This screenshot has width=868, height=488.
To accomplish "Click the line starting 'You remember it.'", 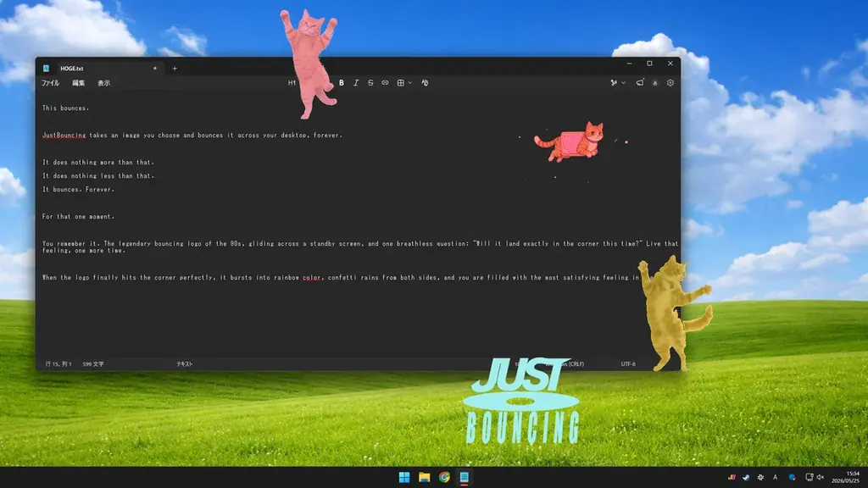I will [359, 247].
